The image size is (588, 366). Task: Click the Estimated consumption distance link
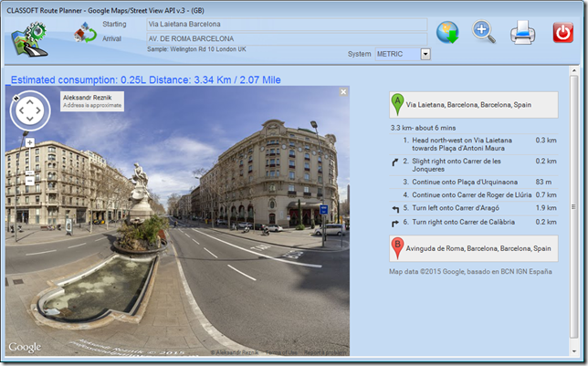click(x=145, y=80)
